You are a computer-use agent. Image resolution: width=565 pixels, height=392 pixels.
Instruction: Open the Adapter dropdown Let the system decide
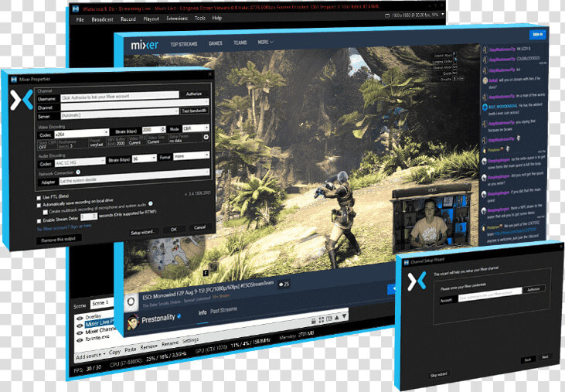pos(134,176)
